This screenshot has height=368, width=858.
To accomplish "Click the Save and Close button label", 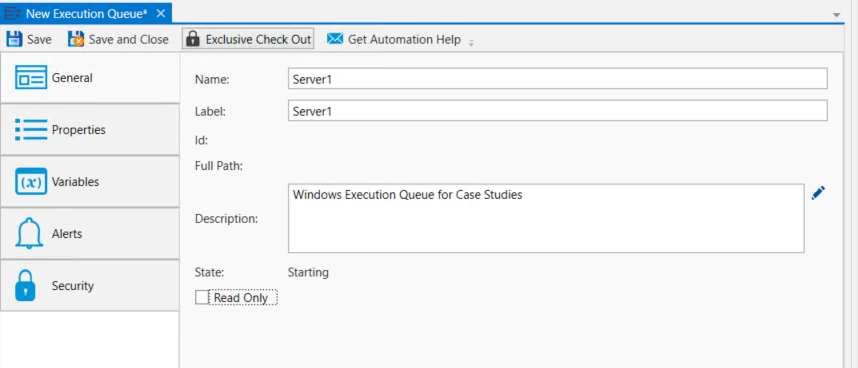I will [129, 39].
